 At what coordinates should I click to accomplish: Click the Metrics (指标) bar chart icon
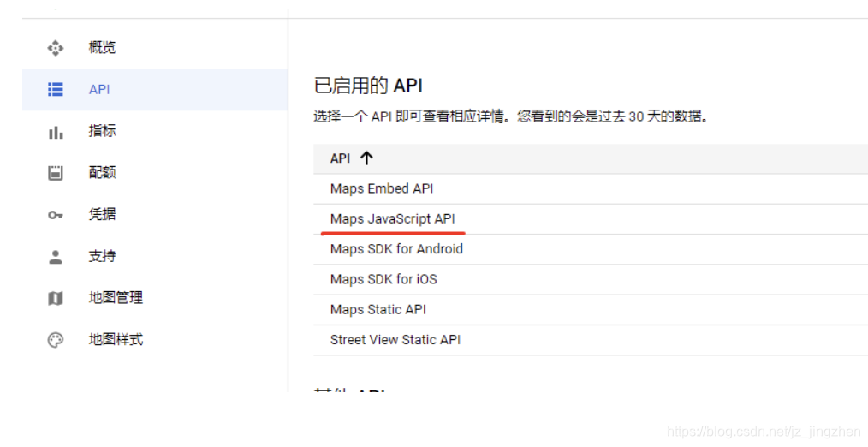coord(56,132)
